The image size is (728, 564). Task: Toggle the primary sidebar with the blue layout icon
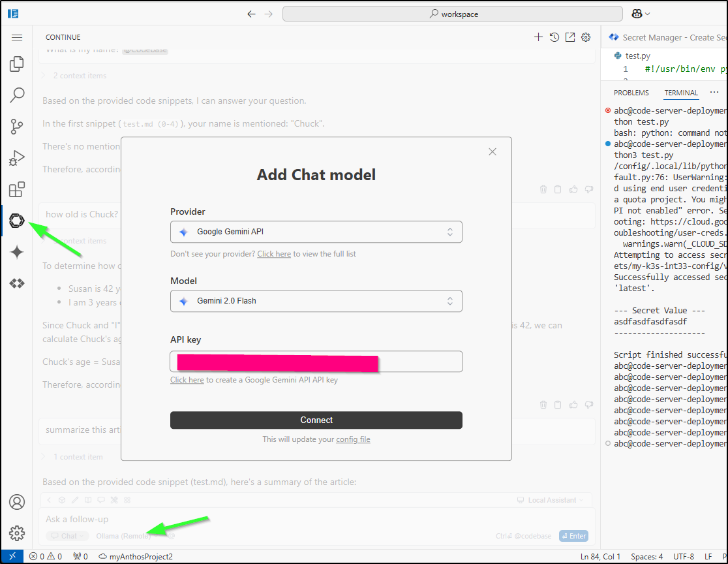pyautogui.click(x=13, y=14)
